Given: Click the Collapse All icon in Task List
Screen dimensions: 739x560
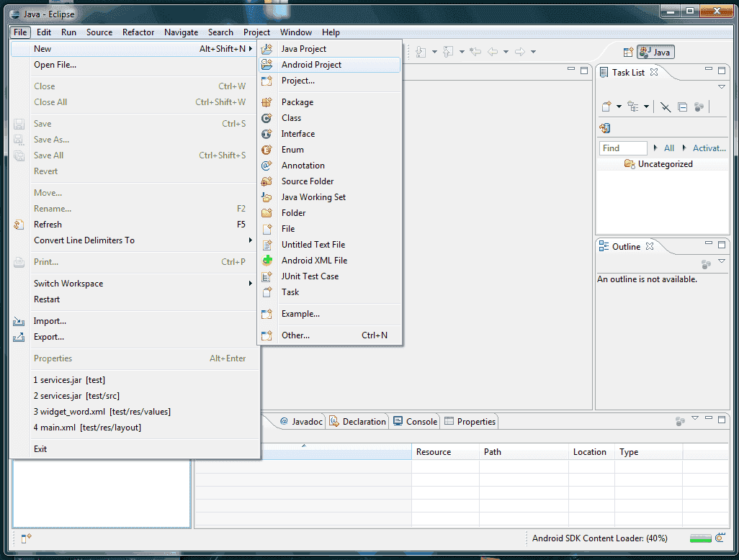Looking at the screenshot, I should coord(682,107).
